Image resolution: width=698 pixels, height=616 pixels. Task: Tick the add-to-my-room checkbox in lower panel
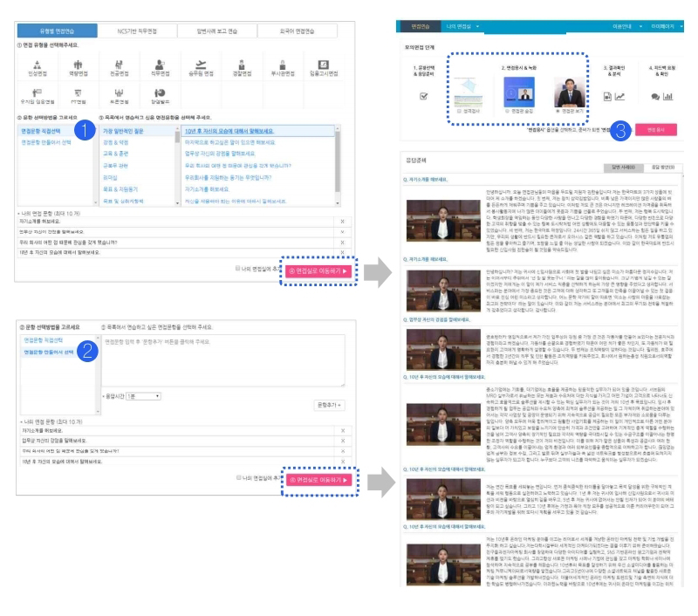click(x=238, y=477)
